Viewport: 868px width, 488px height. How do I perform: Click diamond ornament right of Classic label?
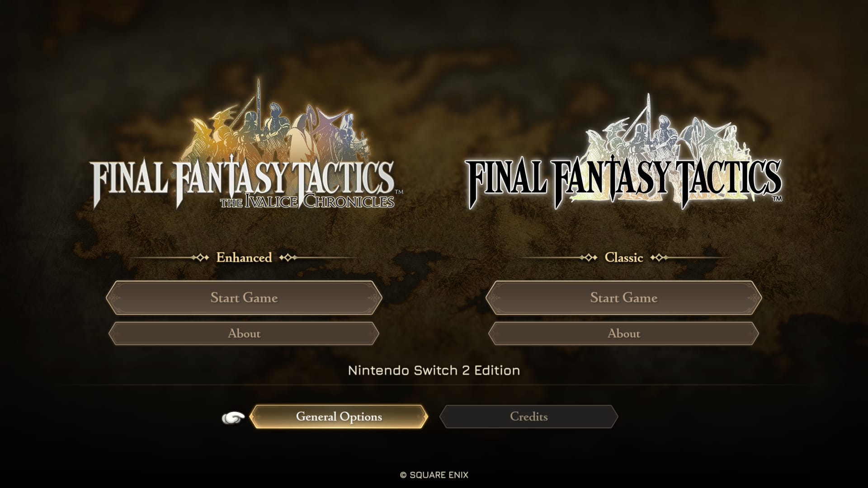click(659, 258)
